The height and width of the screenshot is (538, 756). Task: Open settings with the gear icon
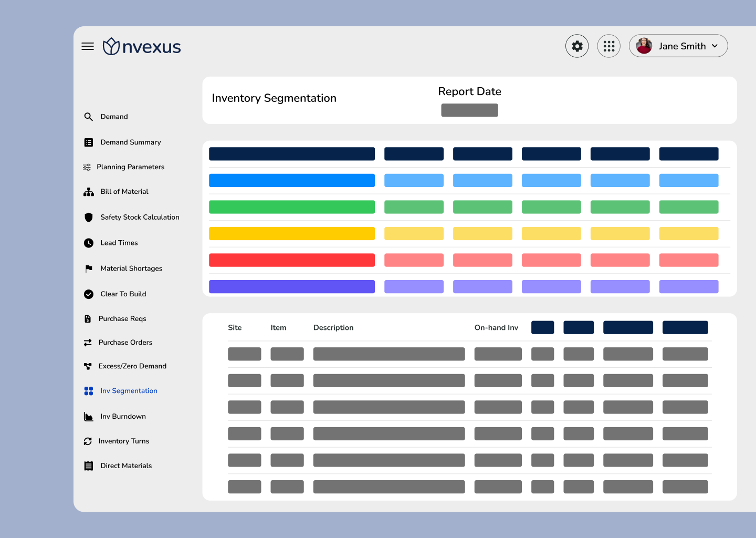point(577,46)
